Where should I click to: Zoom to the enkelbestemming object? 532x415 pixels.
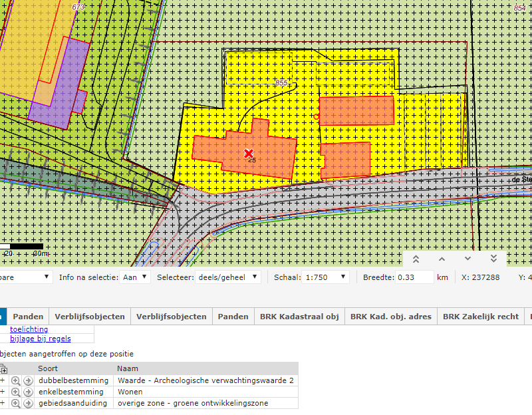(15, 392)
